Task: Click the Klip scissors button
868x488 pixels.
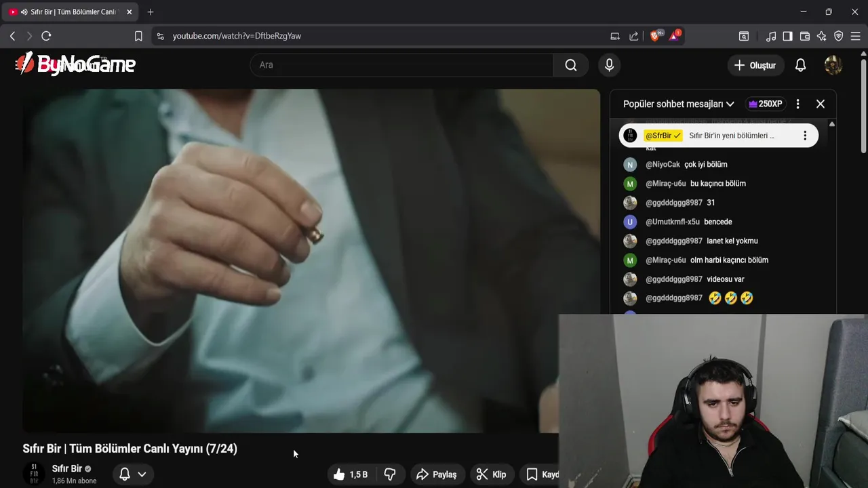Action: point(492,474)
